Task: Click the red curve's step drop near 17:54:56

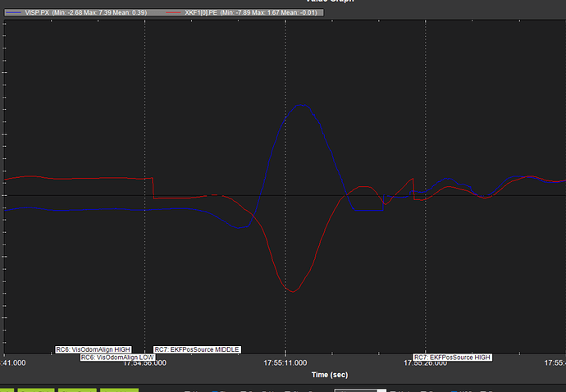Action: (153, 188)
